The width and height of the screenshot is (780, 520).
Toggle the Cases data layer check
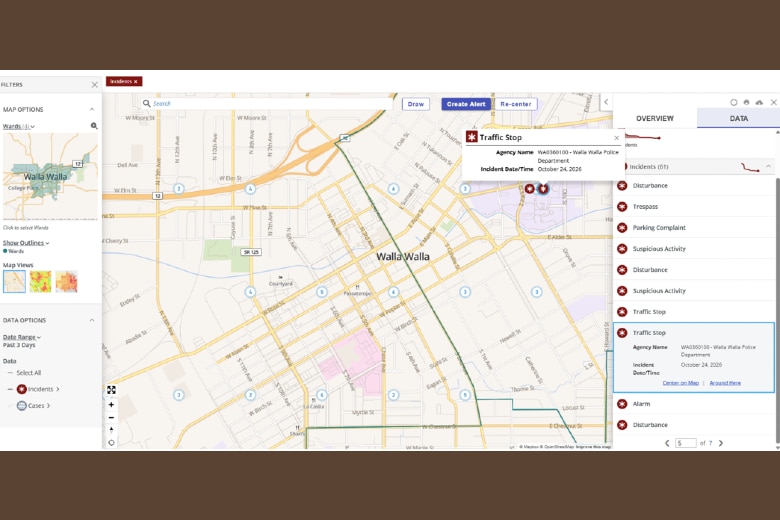[10, 406]
